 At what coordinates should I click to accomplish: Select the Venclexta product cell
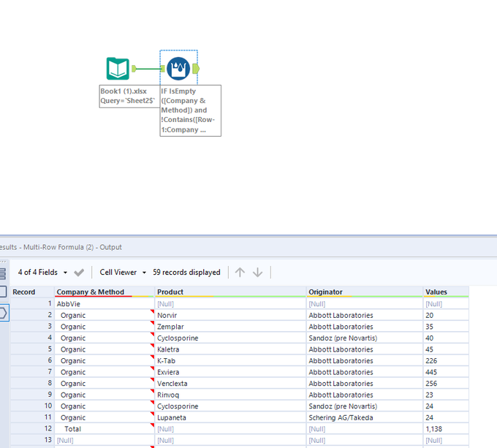(230, 384)
